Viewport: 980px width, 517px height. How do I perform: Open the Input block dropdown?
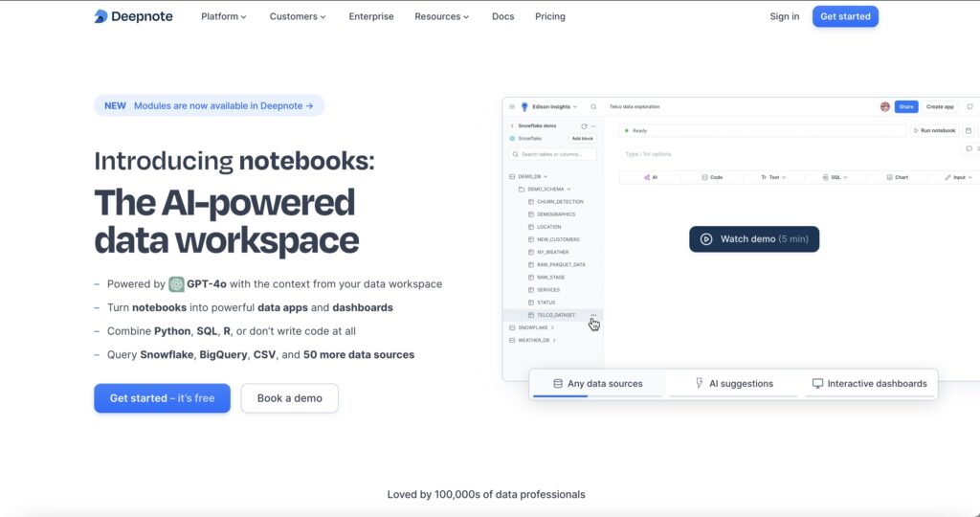[x=958, y=177]
